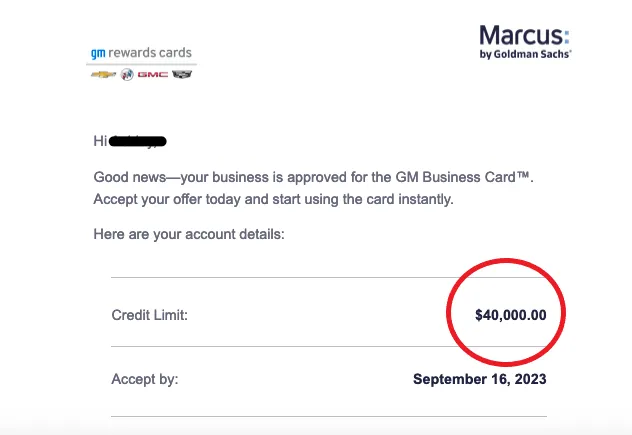Click the September 16, 2023 date
The width and height of the screenshot is (632, 435).
pyautogui.click(x=480, y=379)
